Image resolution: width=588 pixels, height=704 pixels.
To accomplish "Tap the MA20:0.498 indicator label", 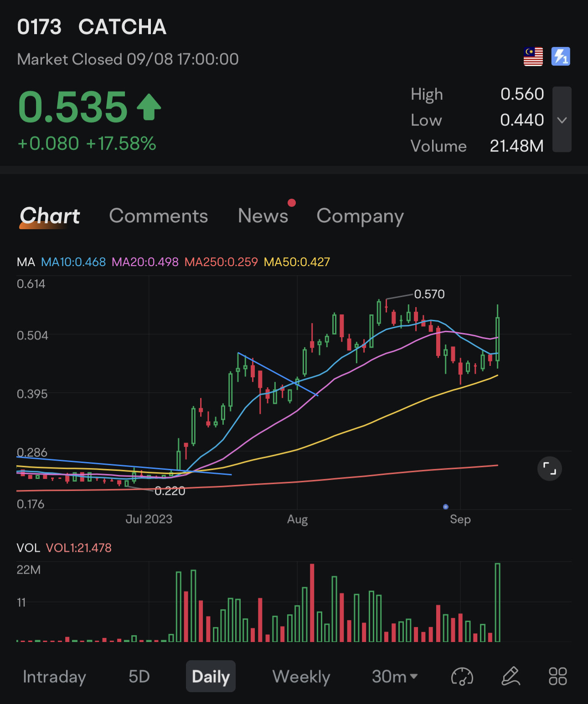I will pos(145,262).
